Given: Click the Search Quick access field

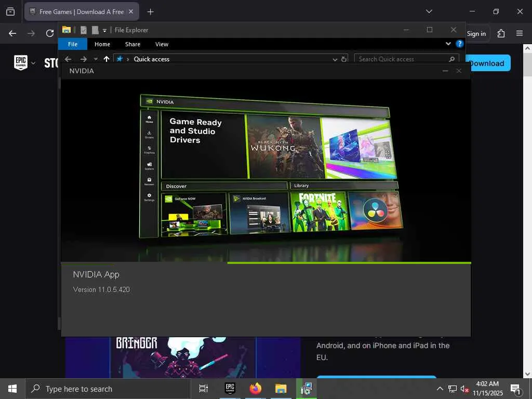Looking at the screenshot, I should [x=400, y=59].
